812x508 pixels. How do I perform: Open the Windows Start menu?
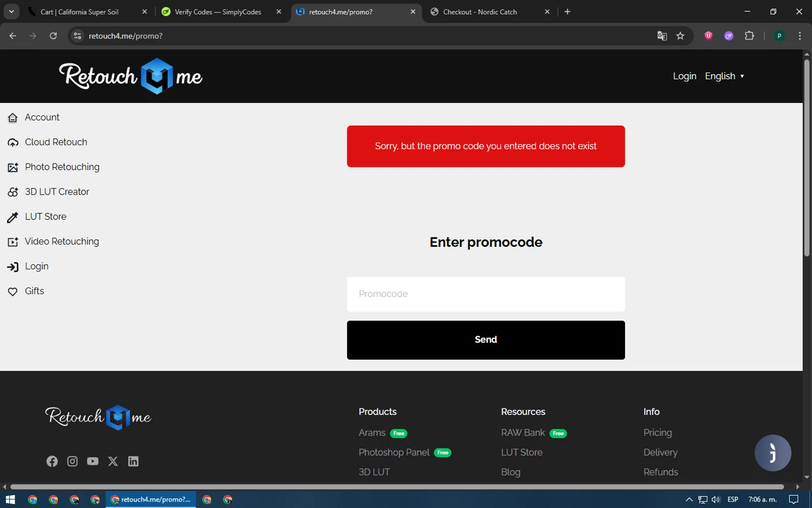click(x=10, y=500)
